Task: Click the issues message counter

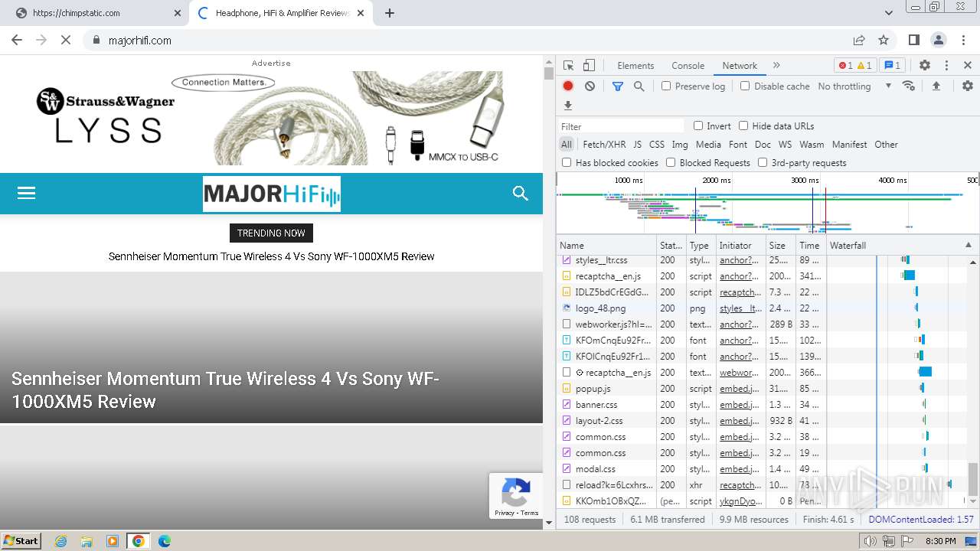Action: point(892,66)
